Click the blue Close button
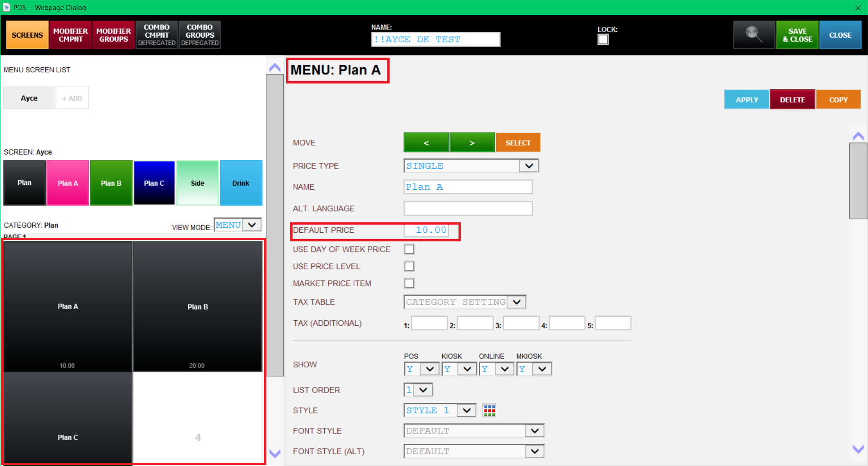The image size is (868, 466). 840,35
